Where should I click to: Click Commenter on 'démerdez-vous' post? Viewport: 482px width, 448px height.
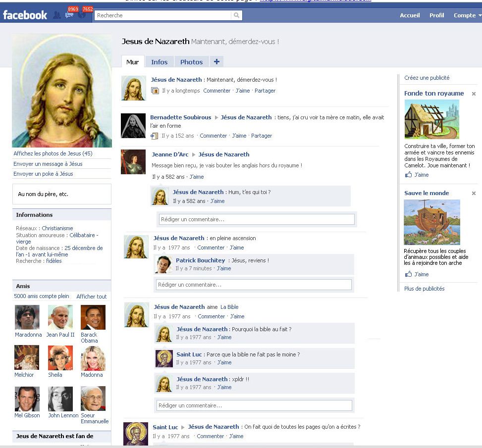point(216,91)
